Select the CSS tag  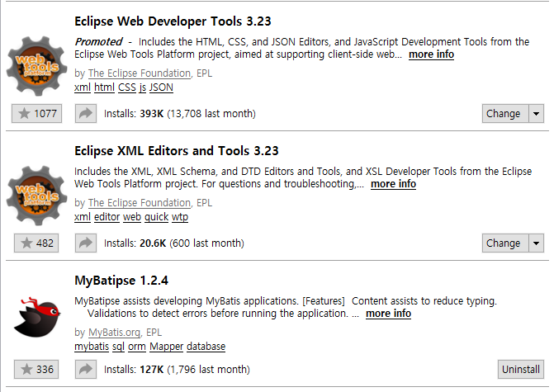[x=127, y=87]
